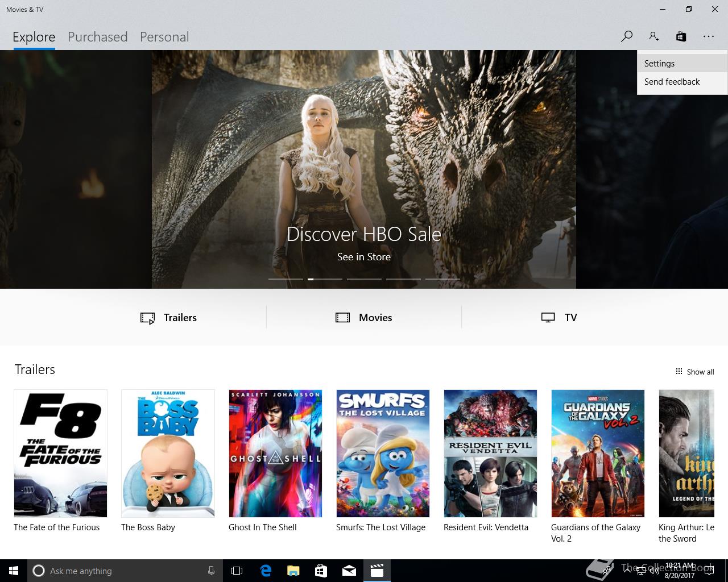
Task: Click the Trailers section heading
Action: click(35, 369)
